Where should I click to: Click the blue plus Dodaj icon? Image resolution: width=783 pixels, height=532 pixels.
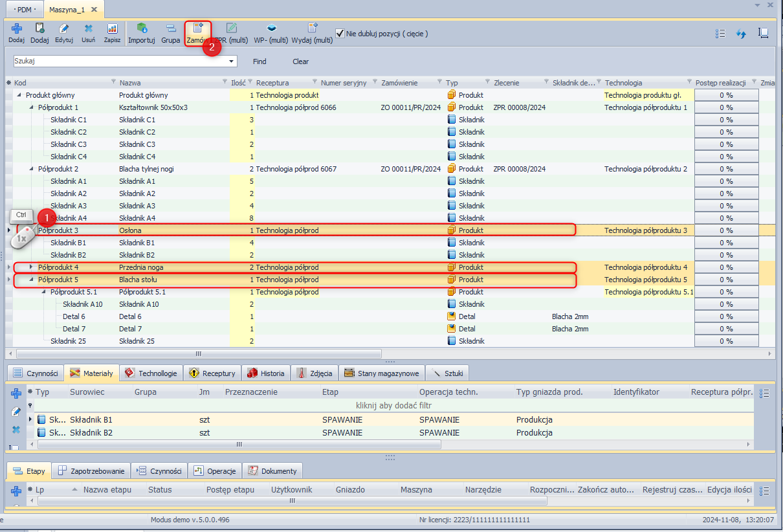[x=17, y=28]
